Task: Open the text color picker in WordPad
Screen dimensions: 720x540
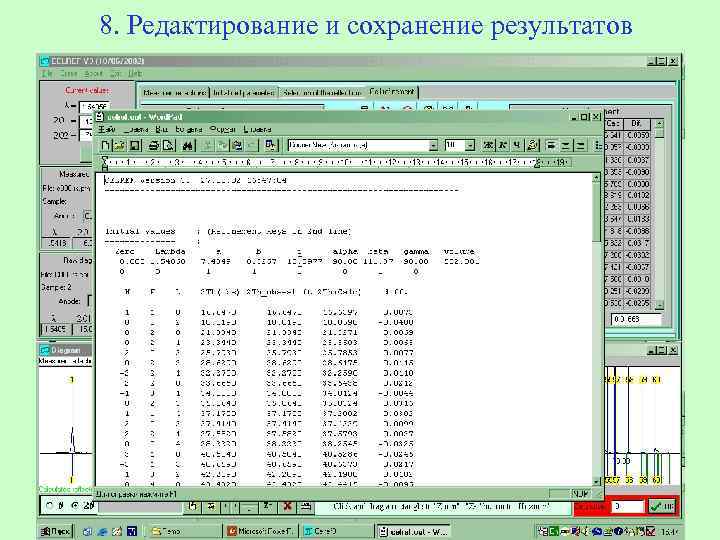Action: (x=532, y=146)
